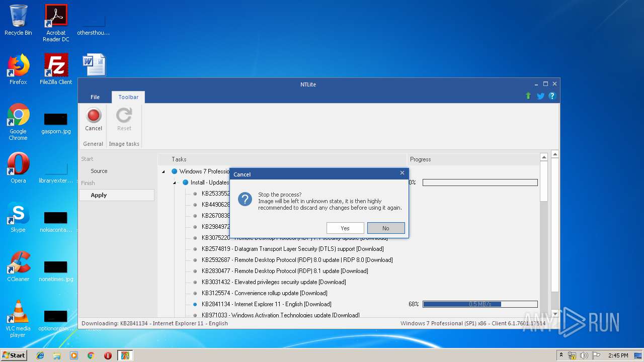The image size is (644, 362).
Task: Open VLC media player desktop icon
Action: pos(18,319)
